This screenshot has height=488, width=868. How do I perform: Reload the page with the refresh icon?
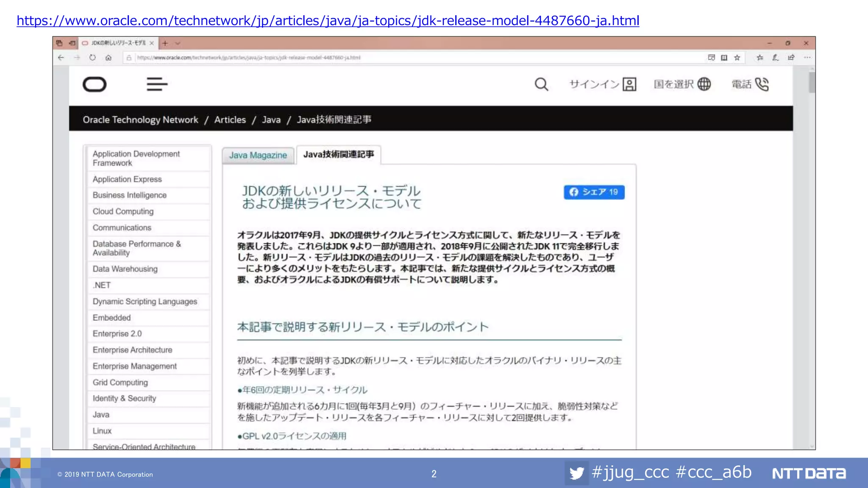coord(92,58)
